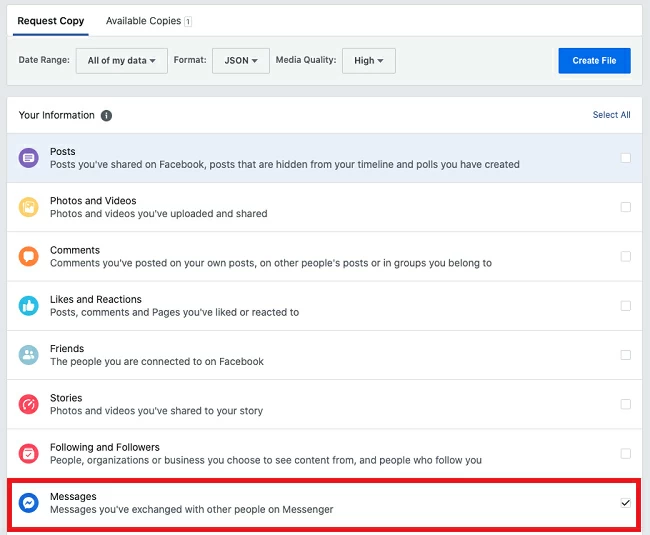Open the Media Quality High dropdown
The height and width of the screenshot is (535, 650).
[x=369, y=61]
